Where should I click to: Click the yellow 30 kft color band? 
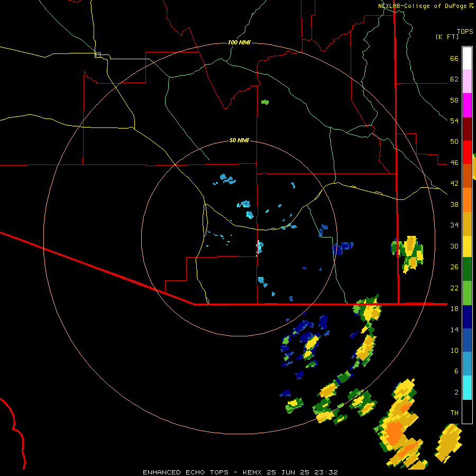(x=467, y=246)
